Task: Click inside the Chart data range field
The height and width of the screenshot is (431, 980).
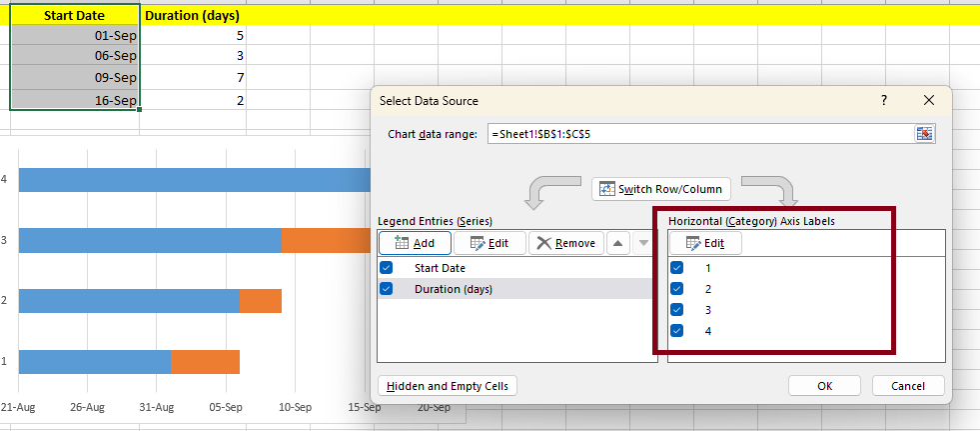Action: point(699,133)
